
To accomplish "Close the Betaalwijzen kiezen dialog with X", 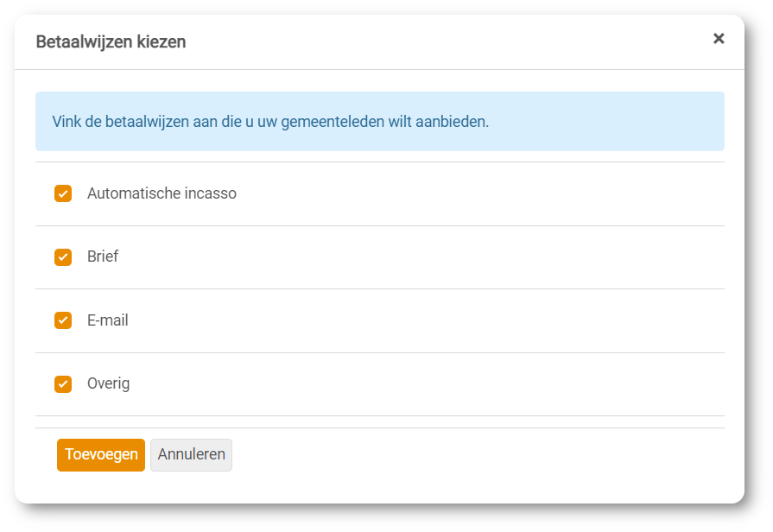I will coord(719,39).
